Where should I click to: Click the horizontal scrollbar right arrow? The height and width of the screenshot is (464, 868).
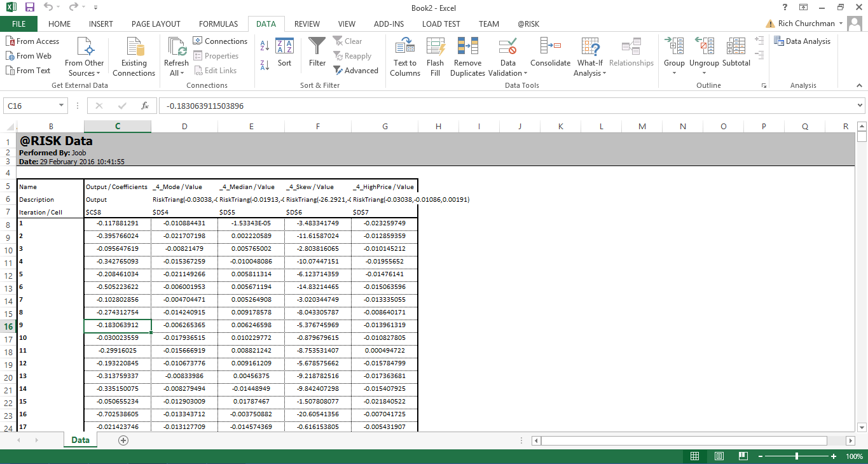(x=851, y=440)
